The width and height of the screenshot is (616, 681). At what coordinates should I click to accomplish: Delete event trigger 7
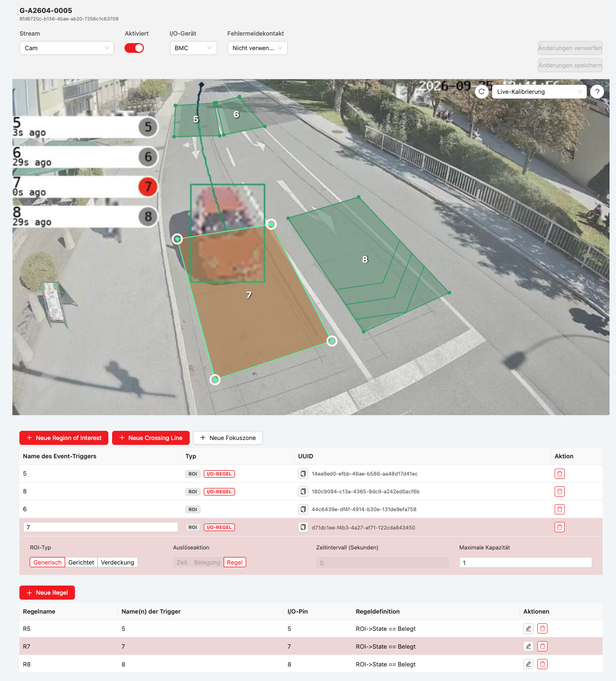pos(559,527)
